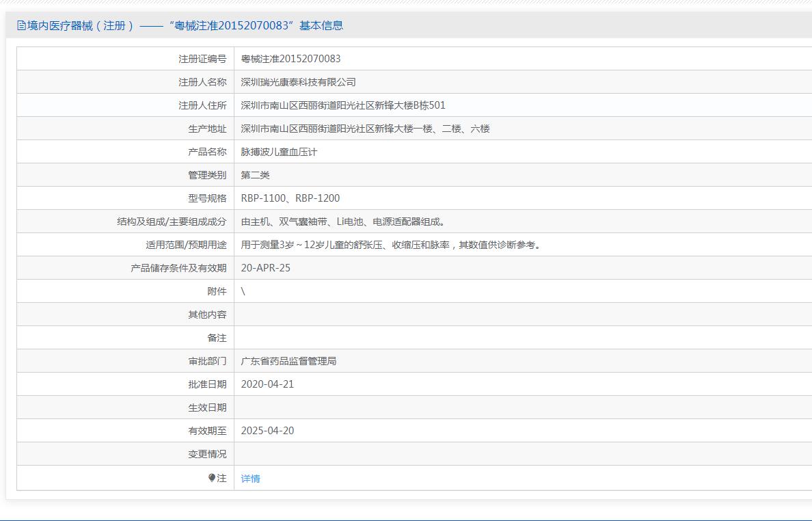Viewport: 812px width, 521px height.
Task: Click the 生效日期 row label
Action: 207,408
